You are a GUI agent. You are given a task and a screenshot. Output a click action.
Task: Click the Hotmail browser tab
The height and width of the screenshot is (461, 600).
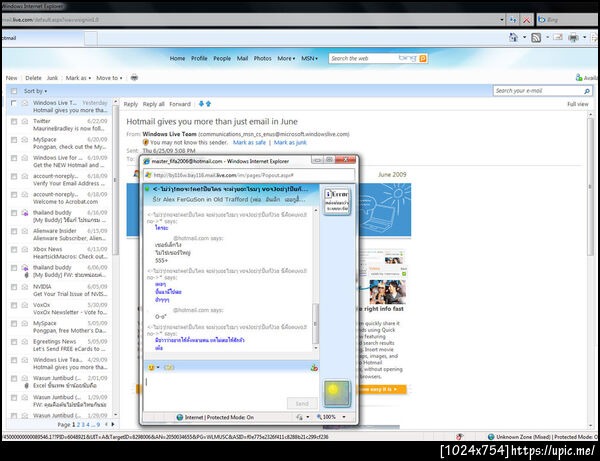tap(42, 38)
